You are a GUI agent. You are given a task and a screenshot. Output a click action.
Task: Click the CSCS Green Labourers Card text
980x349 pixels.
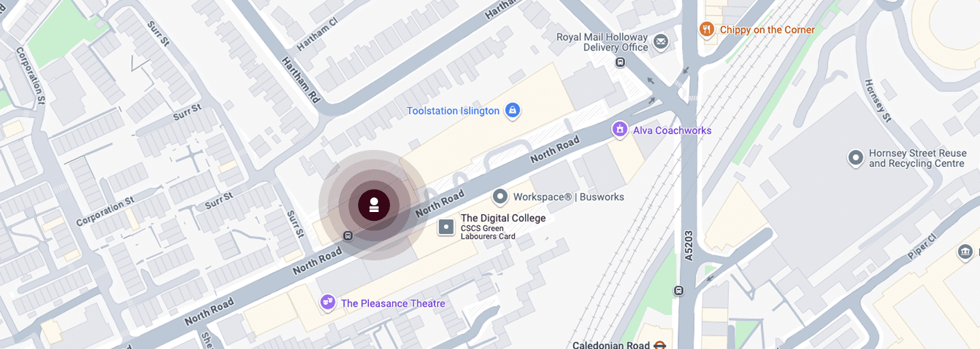488,232
